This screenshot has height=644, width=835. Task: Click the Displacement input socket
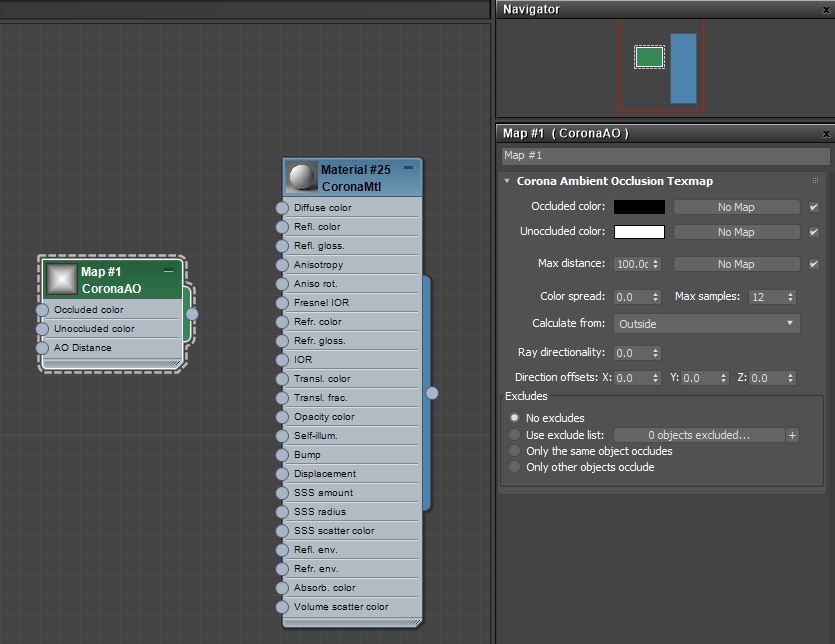pyautogui.click(x=282, y=474)
